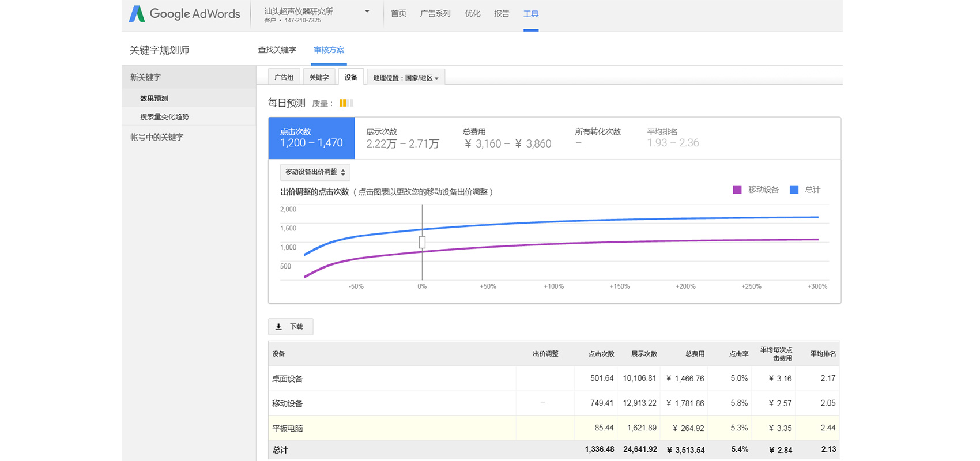
Task: Click the purple 移动设备 legend swatch
Action: (x=737, y=190)
